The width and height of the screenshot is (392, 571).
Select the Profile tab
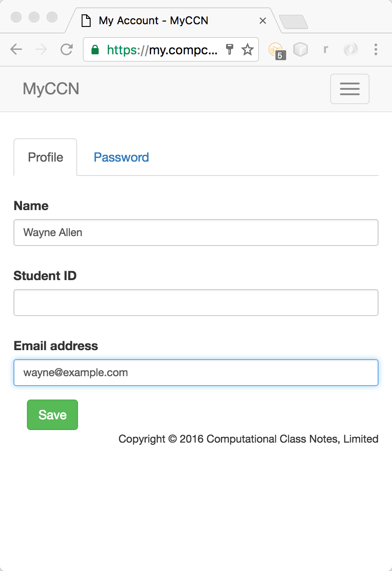click(x=45, y=157)
